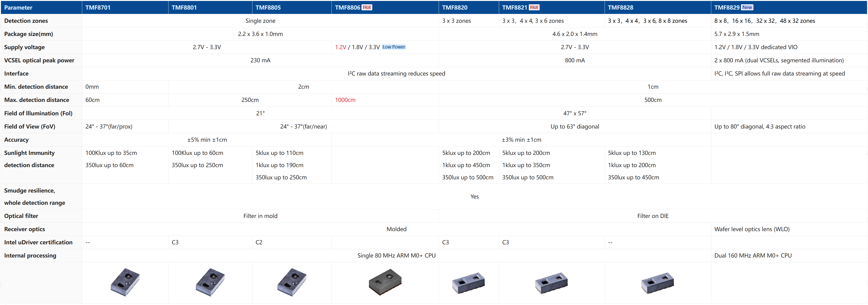The height and width of the screenshot is (305, 868).
Task: Click the 47° x 57° illumination cell
Action: 575,113
